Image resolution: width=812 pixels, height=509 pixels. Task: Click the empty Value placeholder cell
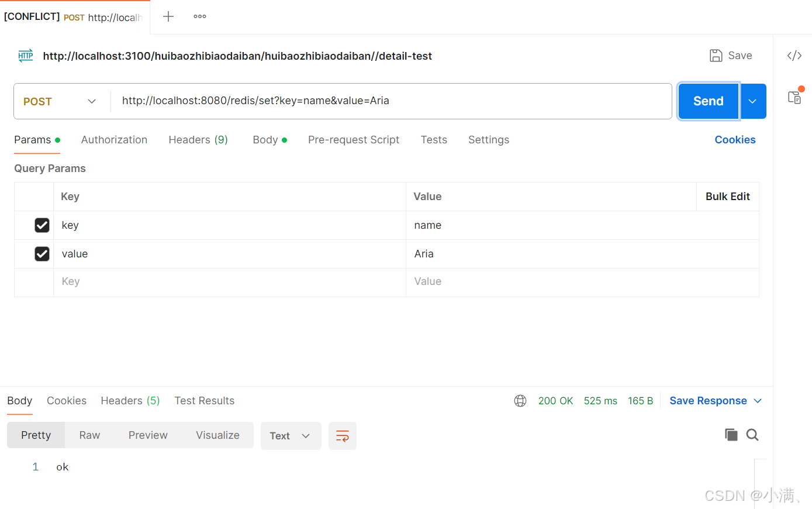(x=582, y=282)
